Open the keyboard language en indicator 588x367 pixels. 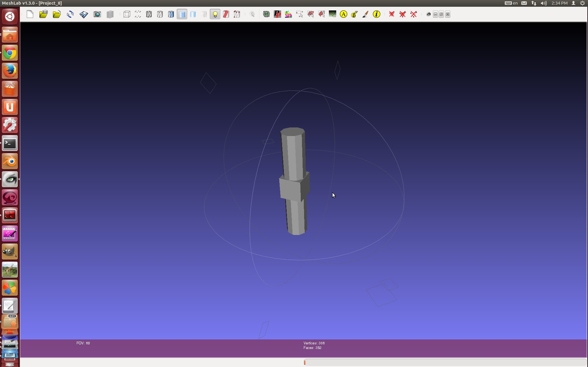tap(511, 3)
